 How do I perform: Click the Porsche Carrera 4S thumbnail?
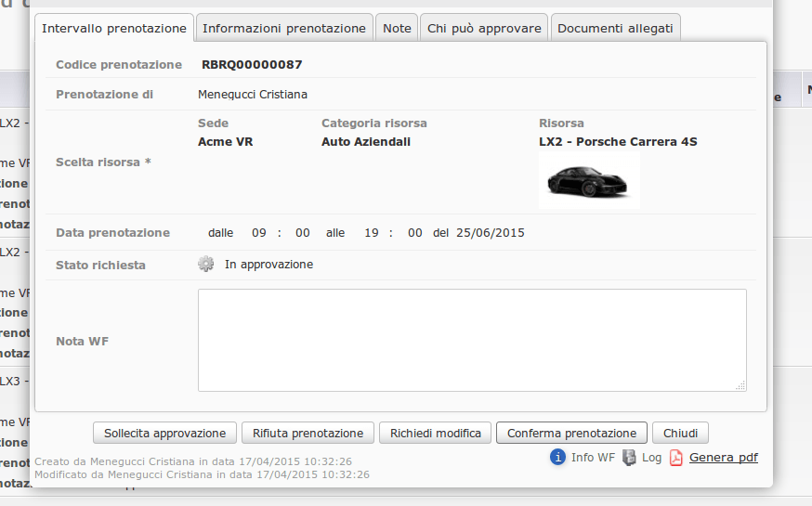click(589, 180)
